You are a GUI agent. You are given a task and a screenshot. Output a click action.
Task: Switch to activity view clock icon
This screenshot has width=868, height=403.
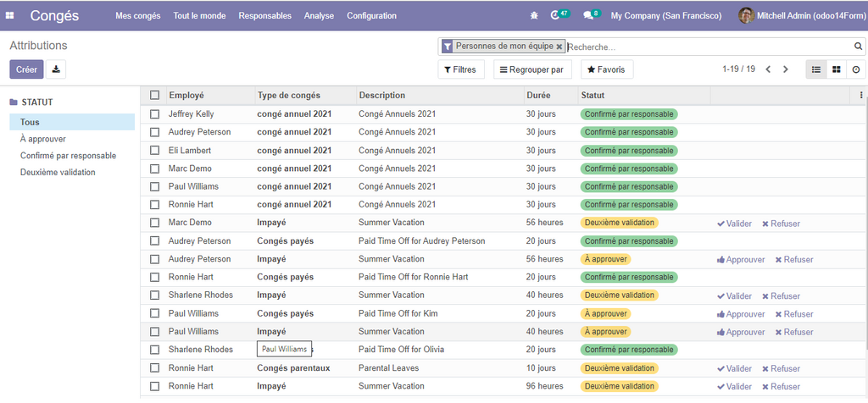pyautogui.click(x=855, y=69)
